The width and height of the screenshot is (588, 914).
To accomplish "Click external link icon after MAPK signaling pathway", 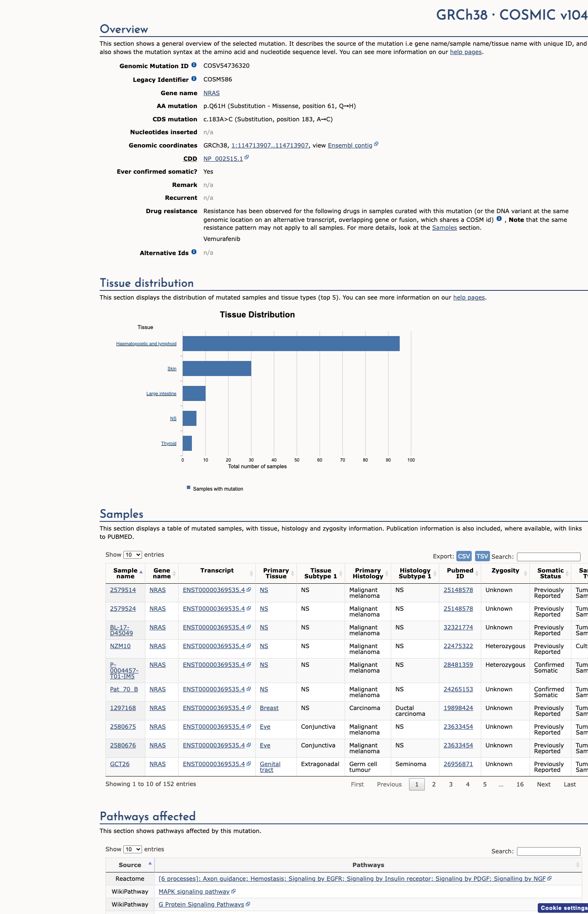I will coord(233,891).
